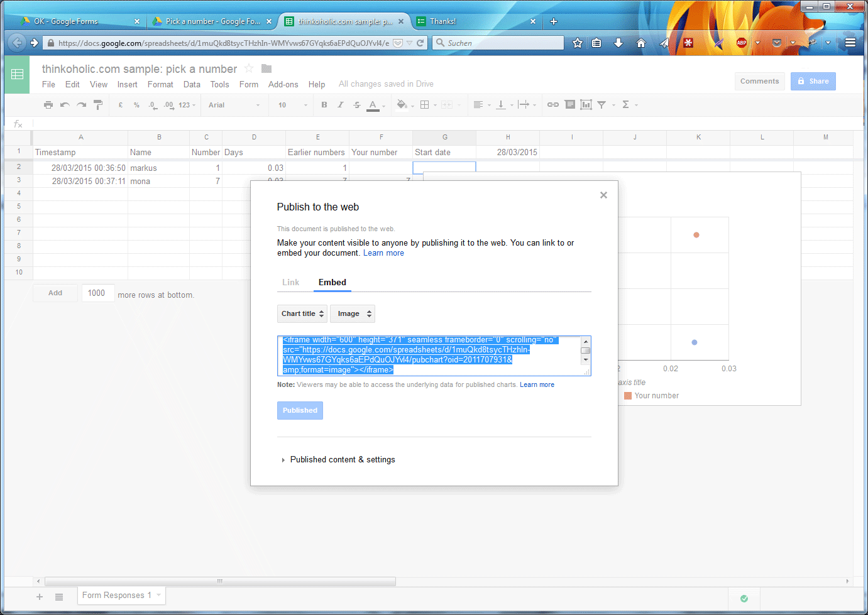This screenshot has width=868, height=615.
Task: Click the horizontal scrollbar thumb
Action: pyautogui.click(x=220, y=581)
